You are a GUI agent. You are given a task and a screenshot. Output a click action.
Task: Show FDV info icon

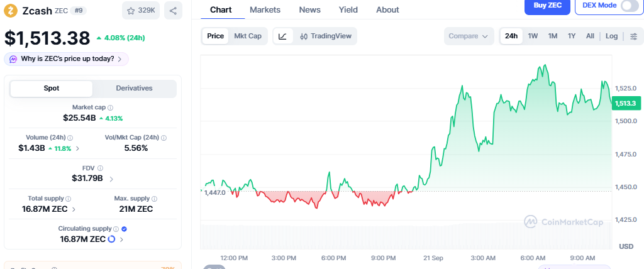point(100,168)
